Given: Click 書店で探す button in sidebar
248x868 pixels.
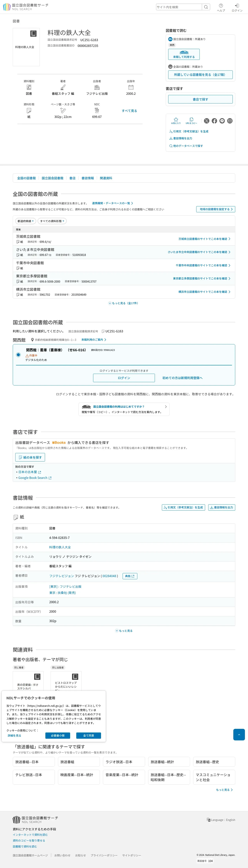Looking at the screenshot, I should (x=200, y=99).
